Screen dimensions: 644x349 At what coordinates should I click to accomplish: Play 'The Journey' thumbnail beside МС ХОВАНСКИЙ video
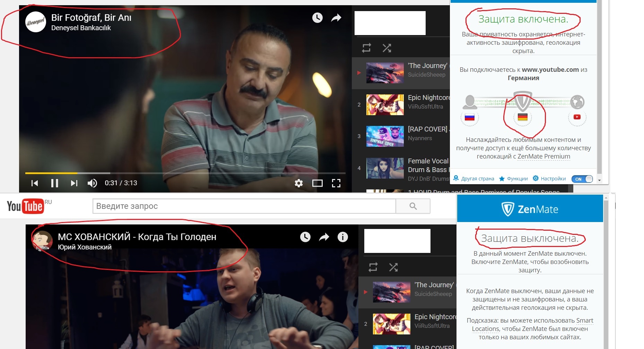[x=392, y=292]
